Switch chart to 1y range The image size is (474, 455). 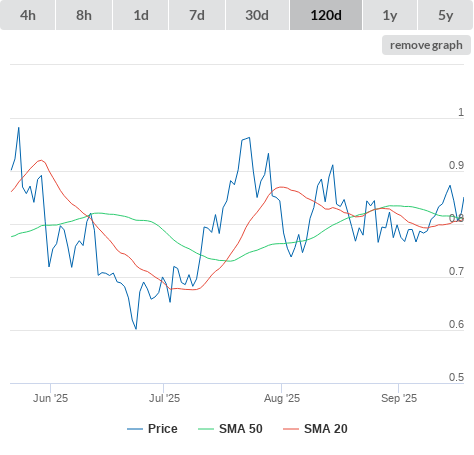point(390,15)
